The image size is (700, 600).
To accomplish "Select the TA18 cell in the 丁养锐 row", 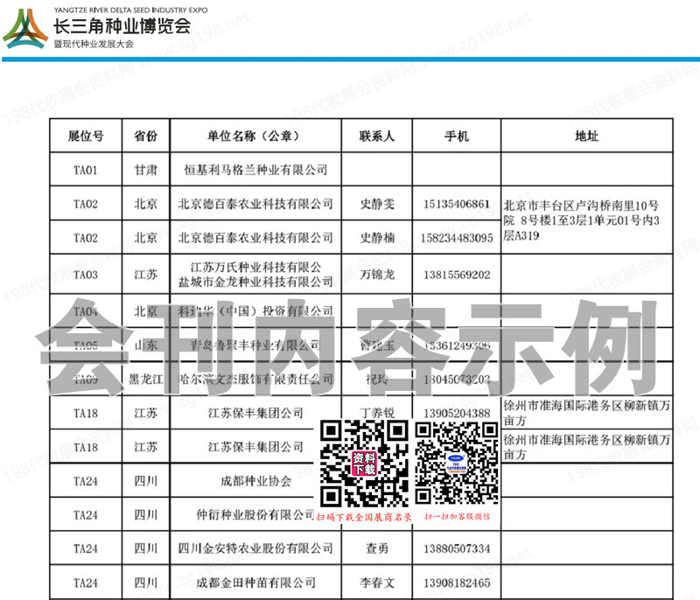I will click(85, 413).
